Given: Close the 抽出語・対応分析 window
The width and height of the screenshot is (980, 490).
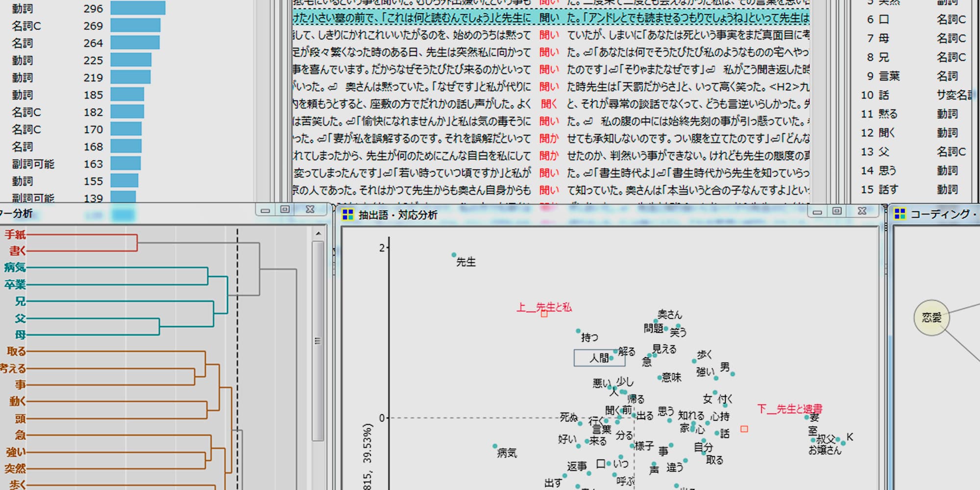Looking at the screenshot, I should pos(862,211).
